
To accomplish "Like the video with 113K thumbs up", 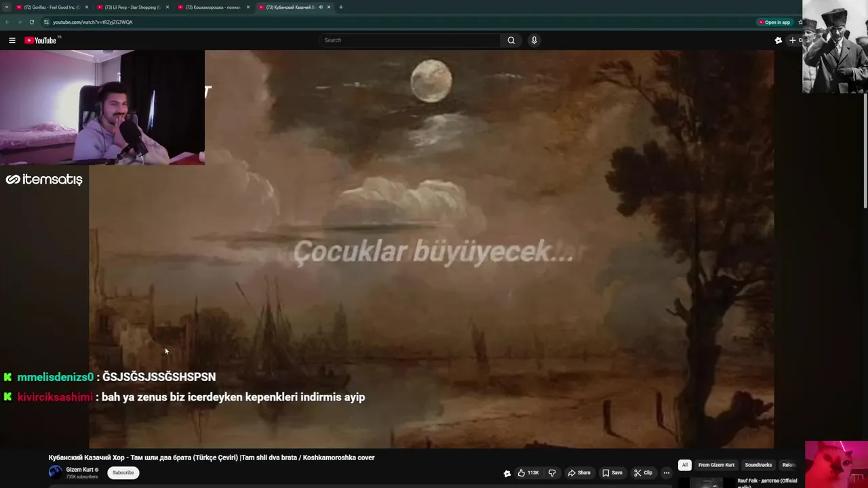I will click(528, 473).
